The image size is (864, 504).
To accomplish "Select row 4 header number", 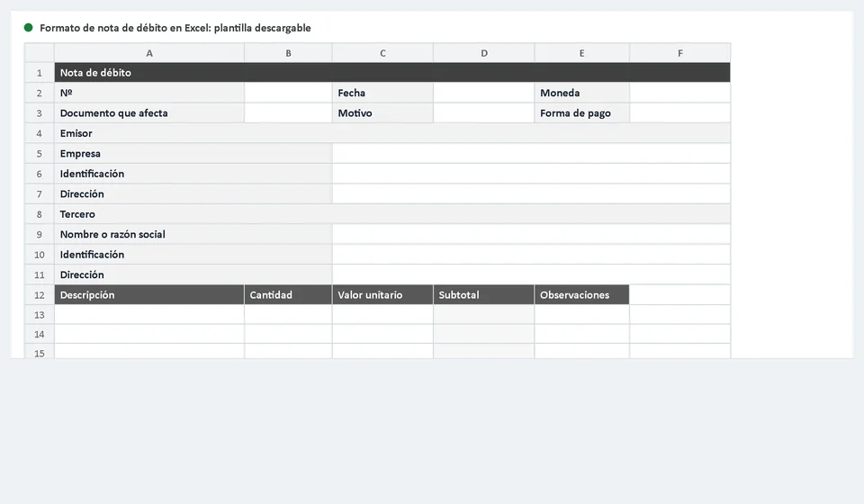I will (x=39, y=133).
